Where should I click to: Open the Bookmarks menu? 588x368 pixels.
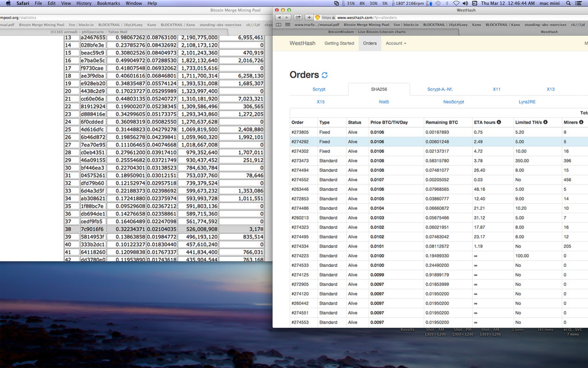tap(109, 3)
